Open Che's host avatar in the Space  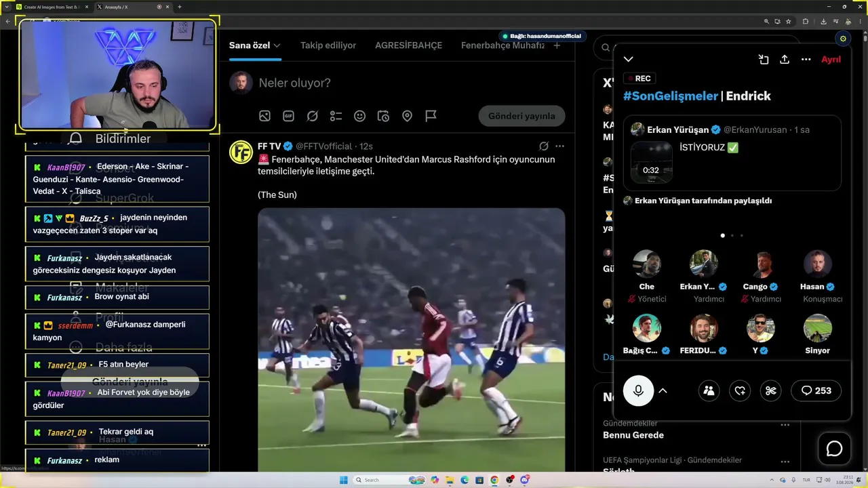click(x=646, y=264)
